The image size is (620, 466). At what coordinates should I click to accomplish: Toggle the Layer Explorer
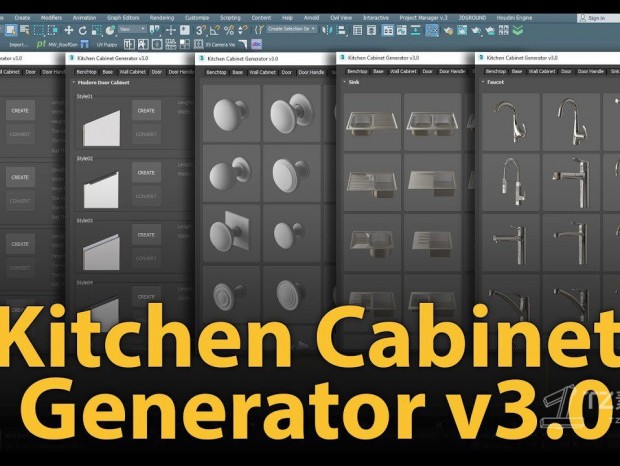[x=371, y=30]
